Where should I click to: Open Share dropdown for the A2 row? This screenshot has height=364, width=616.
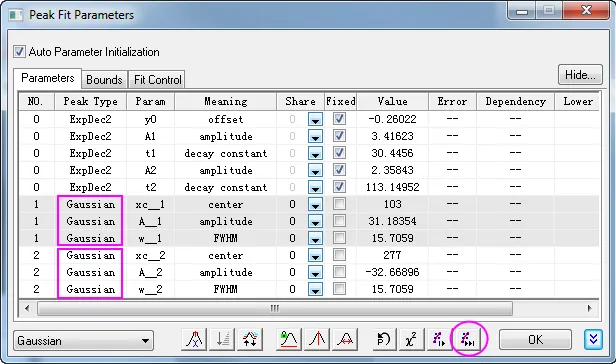click(315, 170)
